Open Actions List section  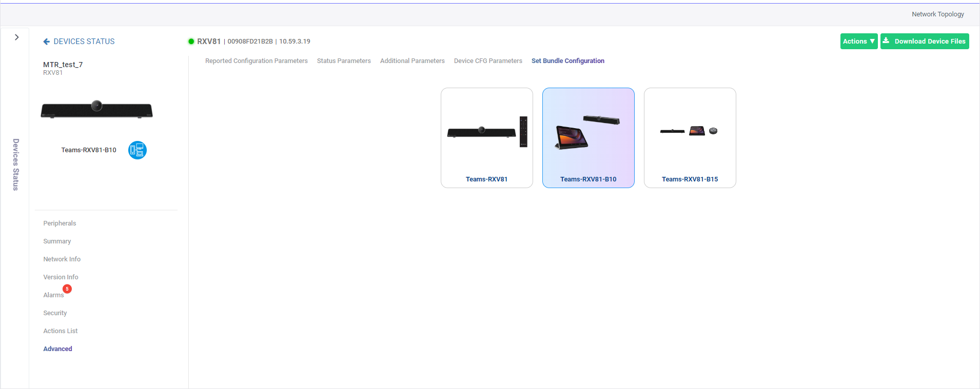pos(61,331)
